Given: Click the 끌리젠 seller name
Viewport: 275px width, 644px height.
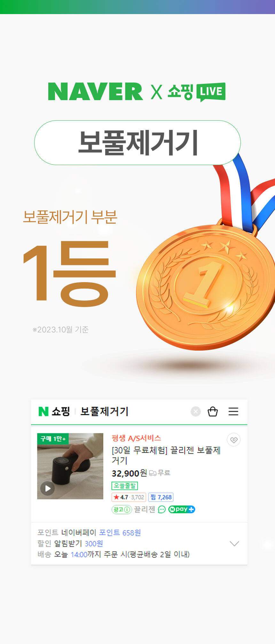Looking at the screenshot, I should pos(145,509).
